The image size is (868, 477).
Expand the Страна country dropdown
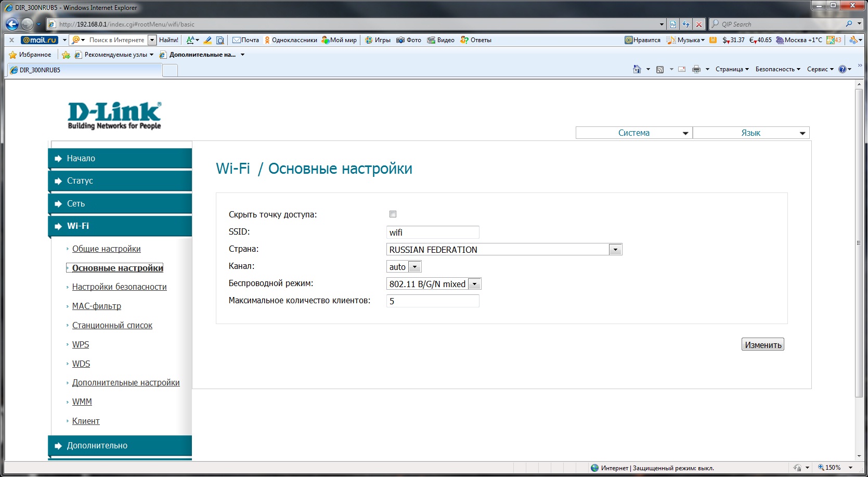pos(615,250)
